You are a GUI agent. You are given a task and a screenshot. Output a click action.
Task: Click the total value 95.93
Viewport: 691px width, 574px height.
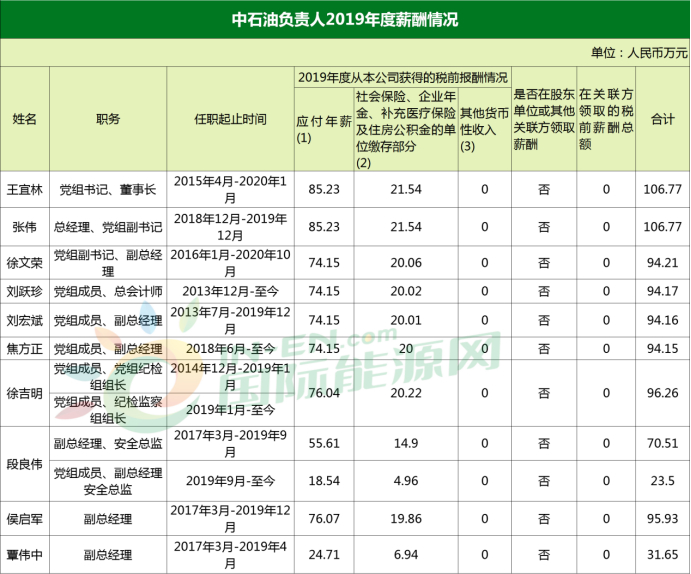pyautogui.click(x=663, y=519)
